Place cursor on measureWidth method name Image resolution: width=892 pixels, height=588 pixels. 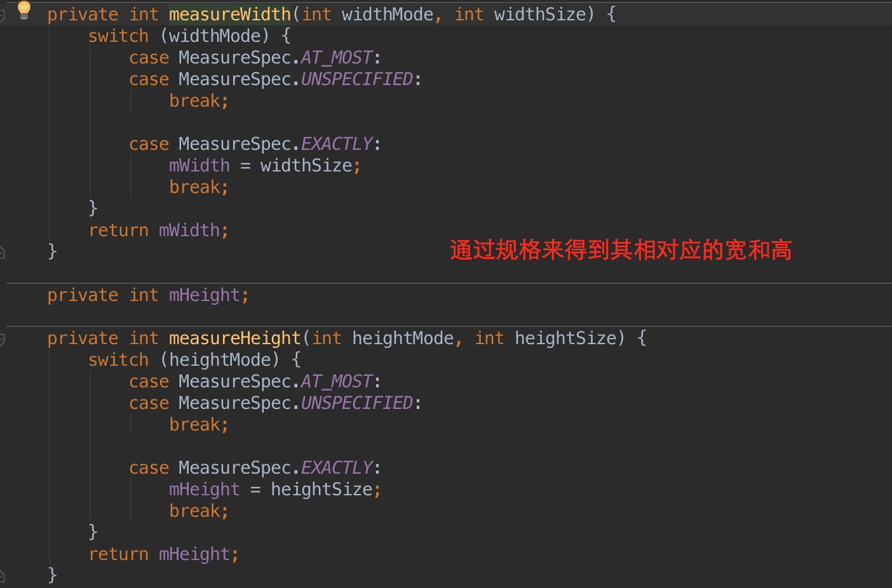(230, 14)
